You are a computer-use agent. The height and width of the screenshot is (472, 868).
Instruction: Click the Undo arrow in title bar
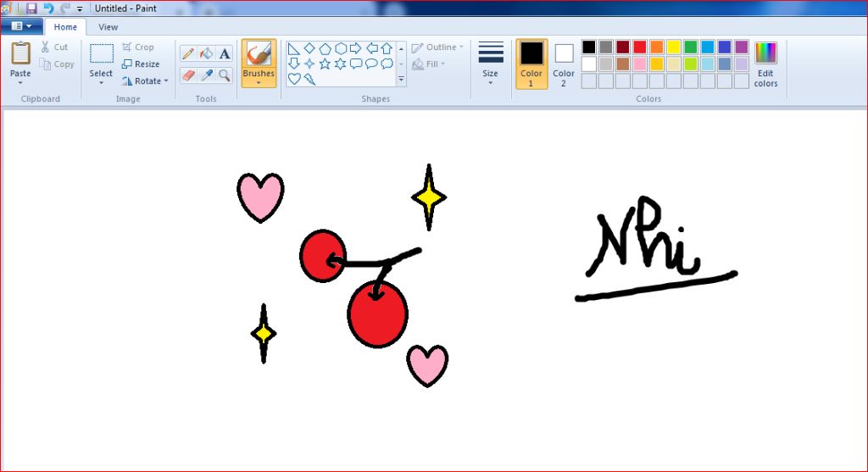click(x=48, y=8)
